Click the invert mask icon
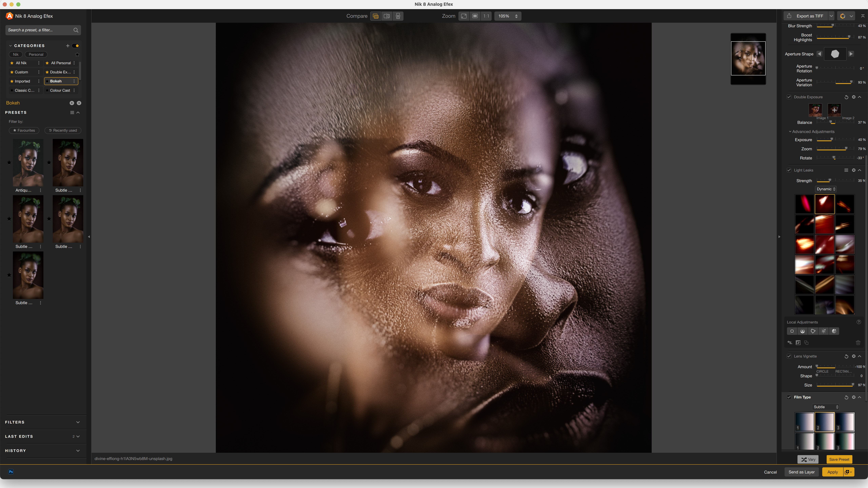 point(798,343)
